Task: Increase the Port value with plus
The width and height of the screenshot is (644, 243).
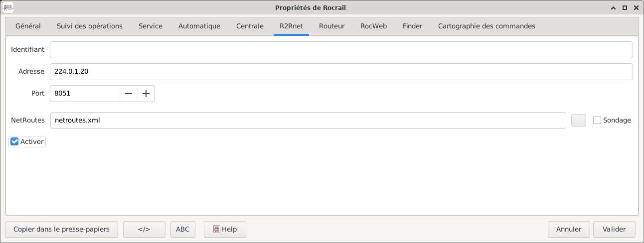Action: coord(146,94)
